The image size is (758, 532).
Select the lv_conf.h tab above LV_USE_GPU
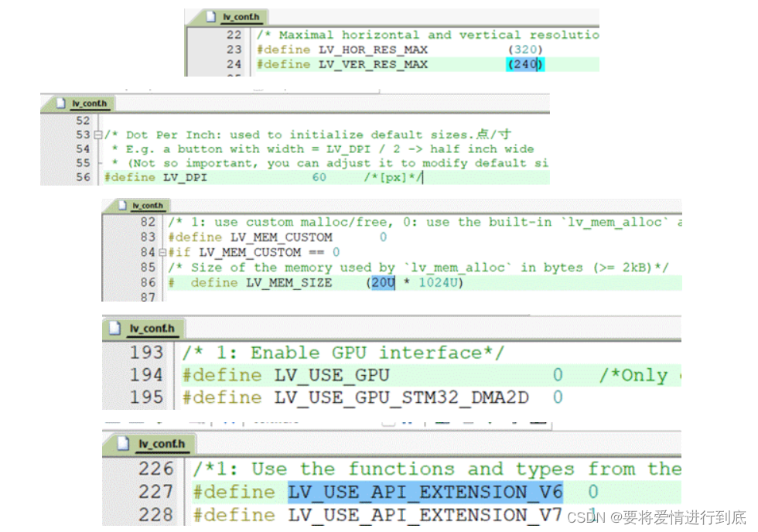[152, 328]
